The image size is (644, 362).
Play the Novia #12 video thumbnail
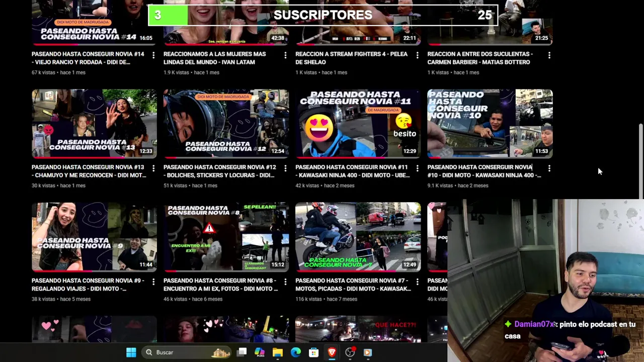coord(226,124)
